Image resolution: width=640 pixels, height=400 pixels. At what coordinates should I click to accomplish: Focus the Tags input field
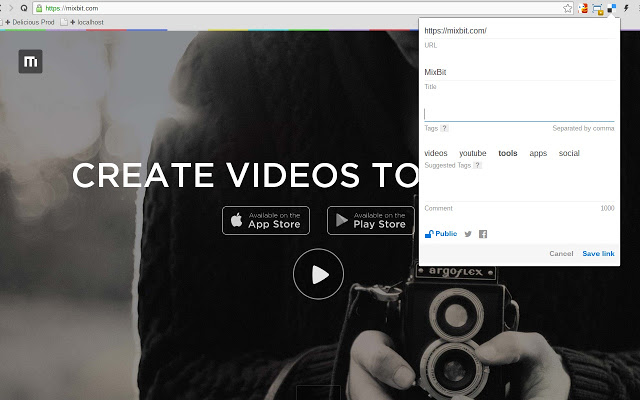[519, 114]
